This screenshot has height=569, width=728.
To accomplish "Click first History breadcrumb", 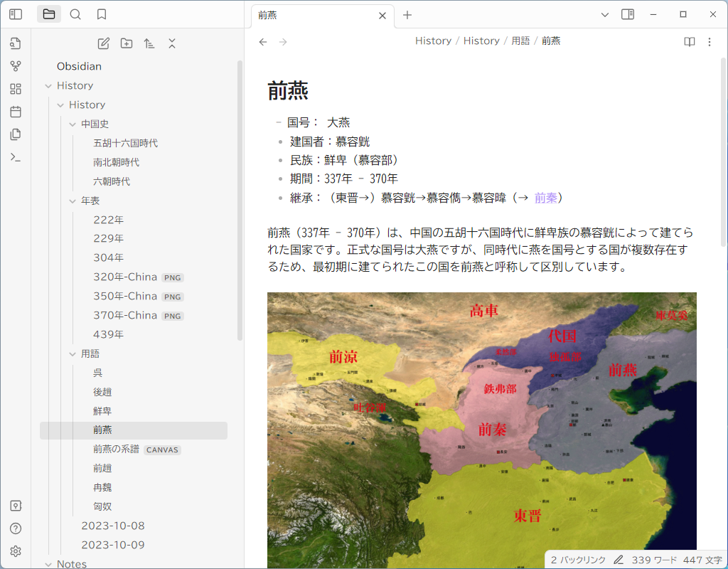I will 433,41.
